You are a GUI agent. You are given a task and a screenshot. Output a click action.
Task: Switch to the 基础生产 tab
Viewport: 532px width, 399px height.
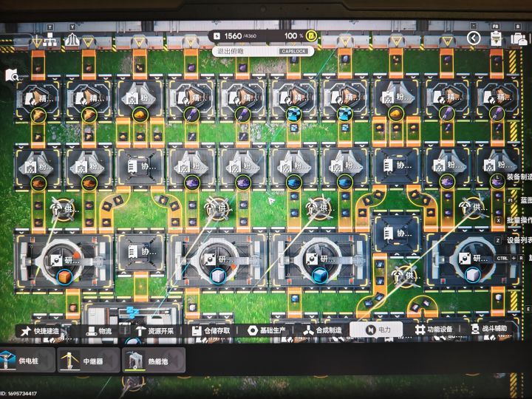coord(266,330)
